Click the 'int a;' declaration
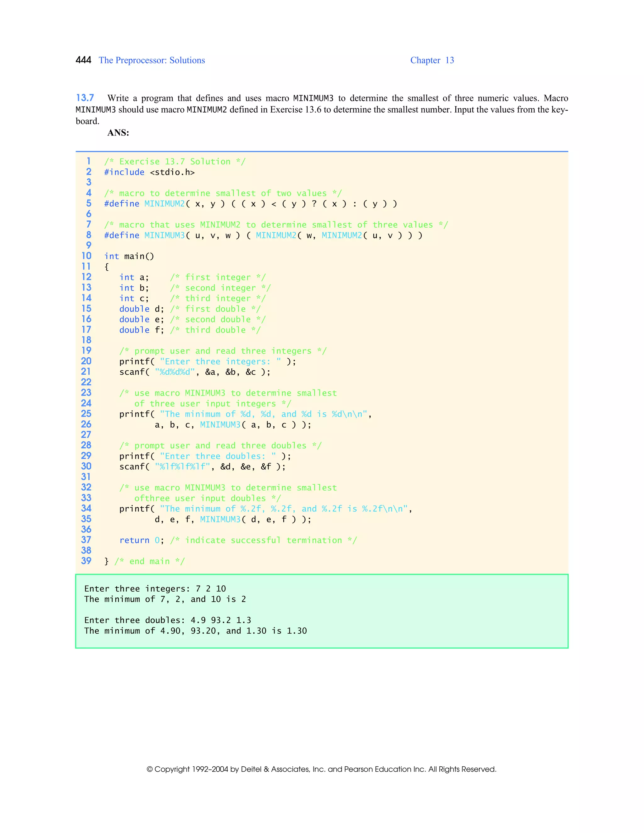The height and width of the screenshot is (833, 644). [x=134, y=278]
